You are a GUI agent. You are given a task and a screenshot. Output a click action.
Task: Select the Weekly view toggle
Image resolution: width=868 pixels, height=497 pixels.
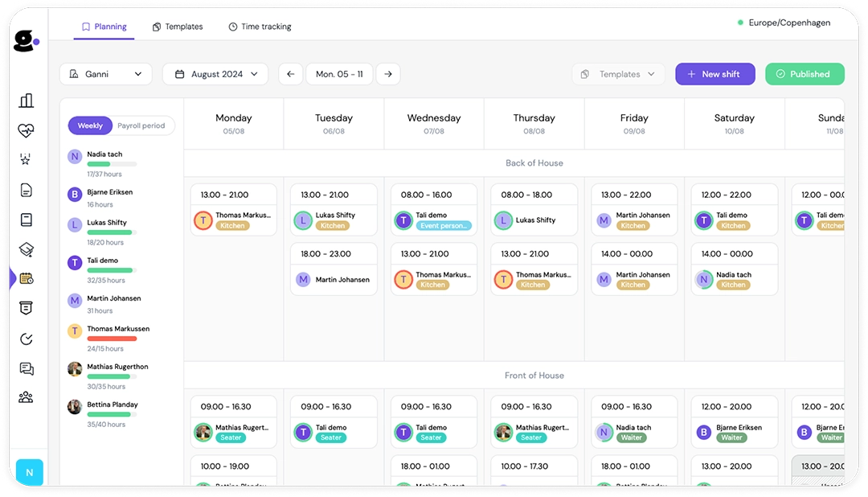(90, 125)
